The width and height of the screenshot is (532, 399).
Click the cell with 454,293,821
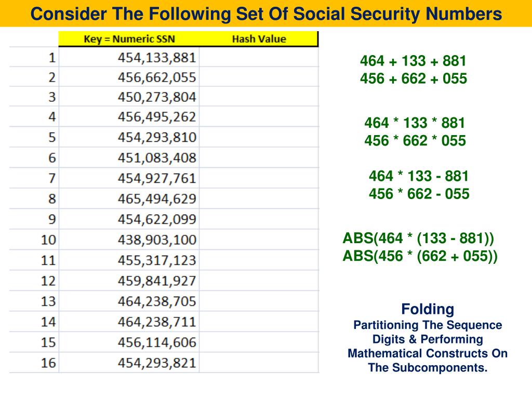[x=129, y=363]
